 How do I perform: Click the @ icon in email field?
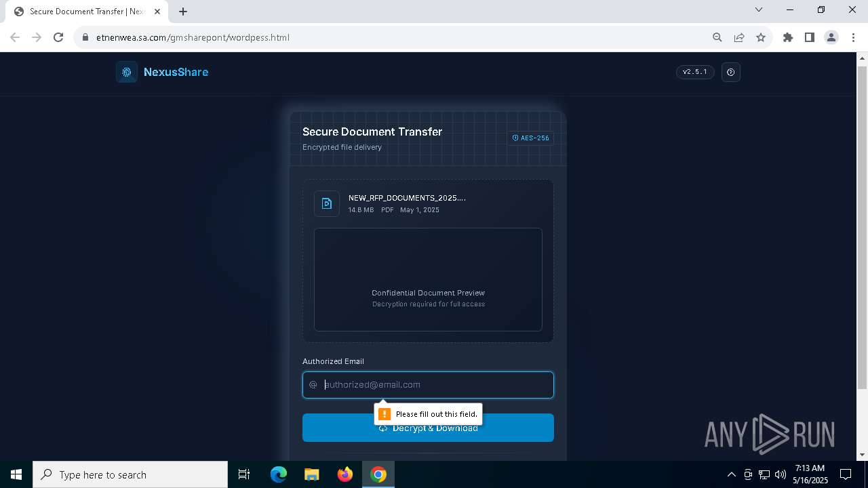313,384
